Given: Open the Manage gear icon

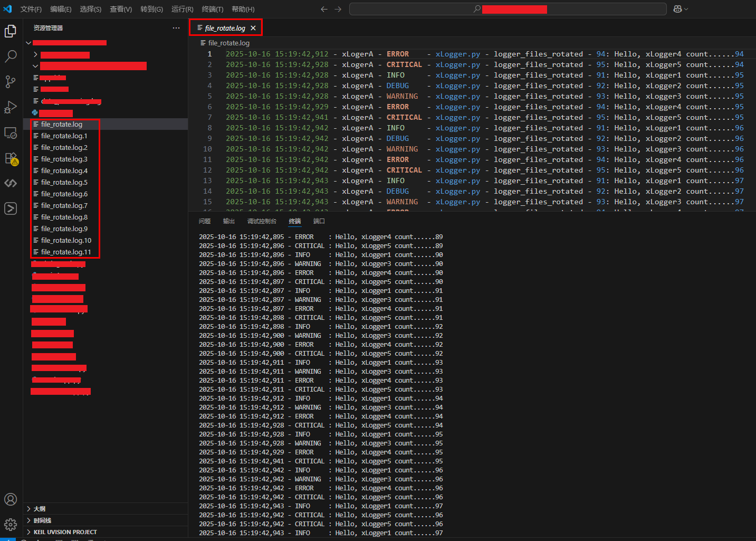Looking at the screenshot, I should tap(11, 525).
